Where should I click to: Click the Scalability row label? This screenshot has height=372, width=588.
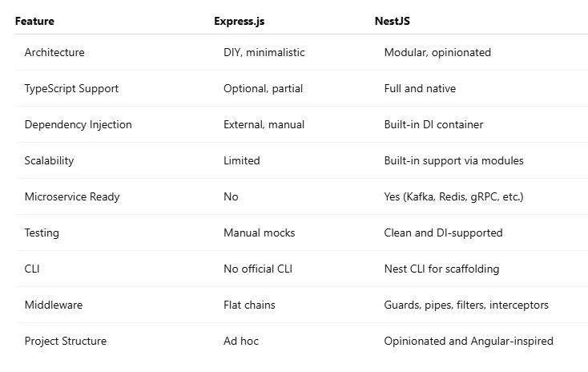[x=49, y=160]
